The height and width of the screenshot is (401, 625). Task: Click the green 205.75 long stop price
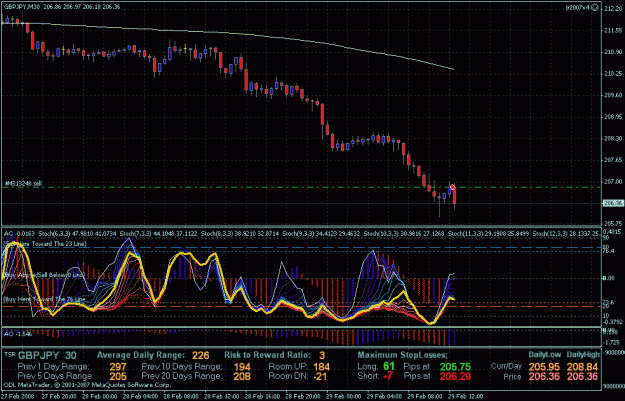(456, 367)
